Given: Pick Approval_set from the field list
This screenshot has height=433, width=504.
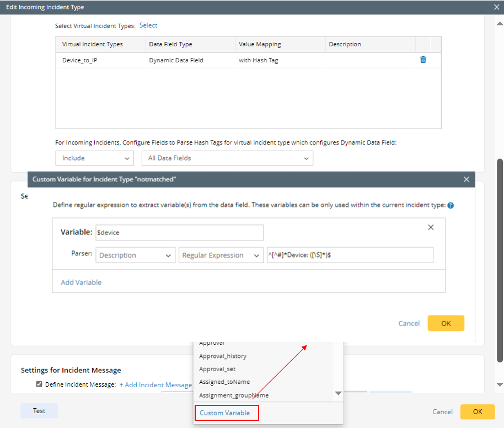Looking at the screenshot, I should [x=217, y=369].
